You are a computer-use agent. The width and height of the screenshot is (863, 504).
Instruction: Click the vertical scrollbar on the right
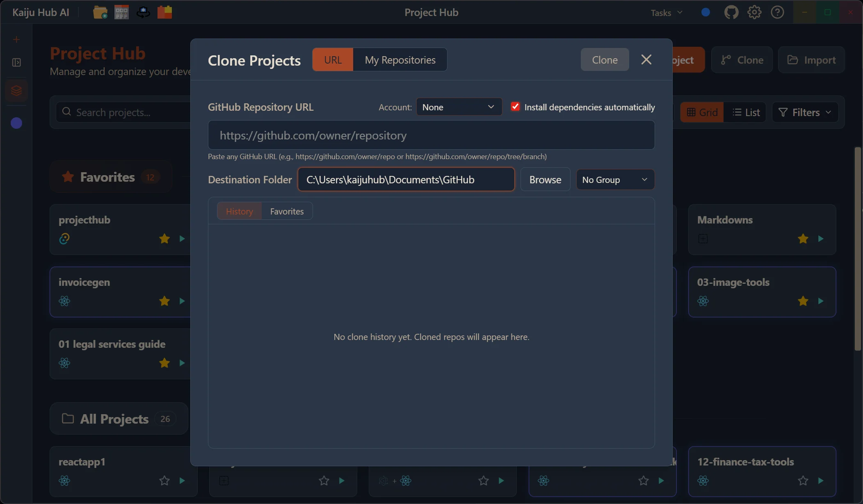(x=858, y=249)
